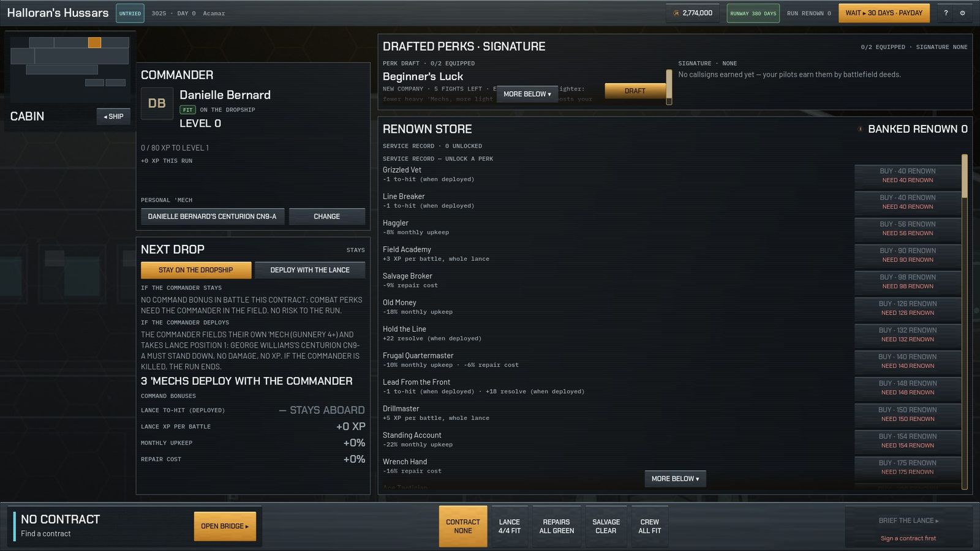
Task: Click Change personal 'Mech button
Action: tap(327, 216)
